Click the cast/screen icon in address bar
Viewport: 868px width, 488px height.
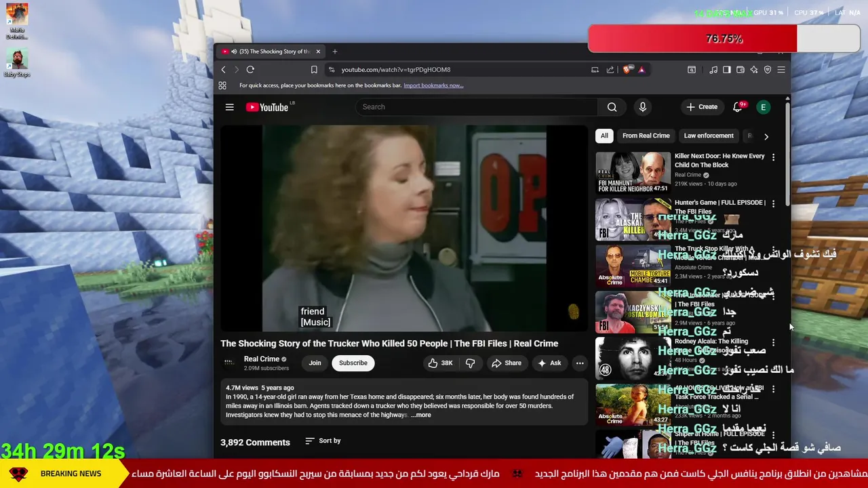pos(595,69)
